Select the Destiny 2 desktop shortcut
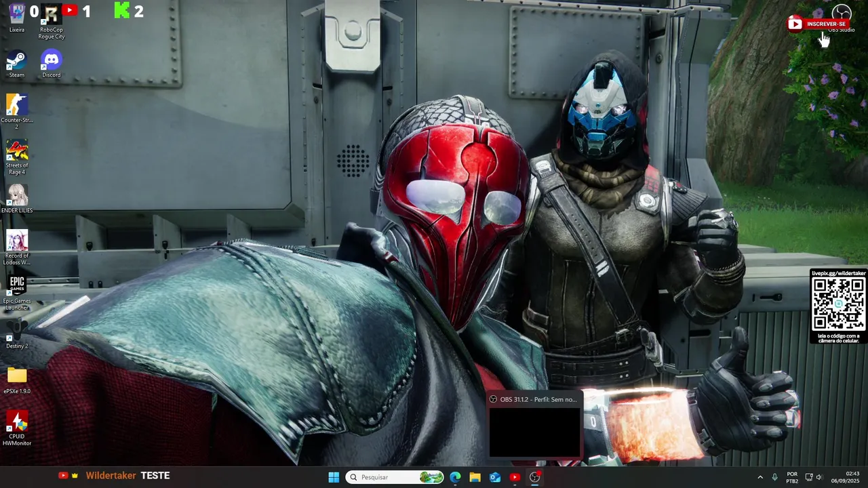The image size is (868, 488). tap(17, 335)
